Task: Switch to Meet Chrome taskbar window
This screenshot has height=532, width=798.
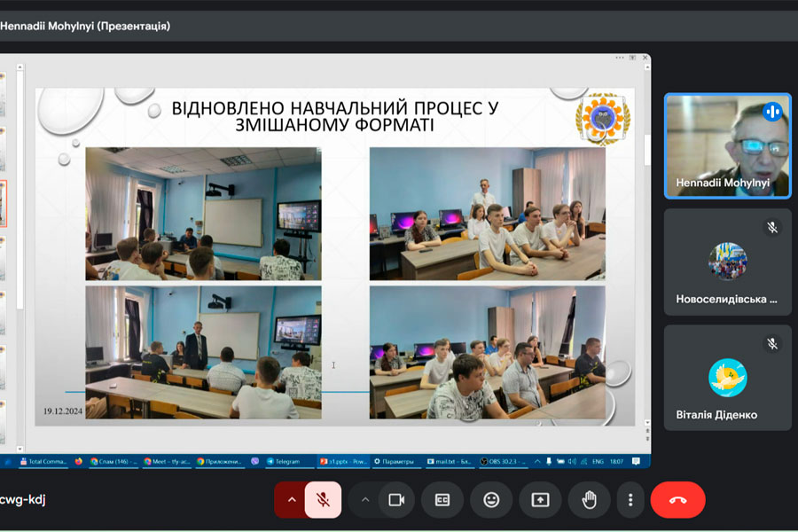Action: point(167,461)
